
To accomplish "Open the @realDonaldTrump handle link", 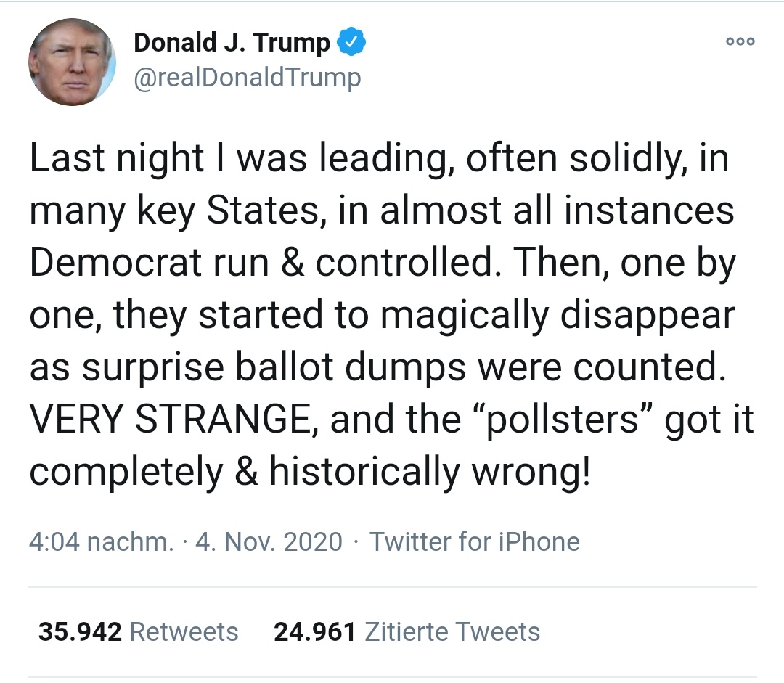I will [x=248, y=77].
